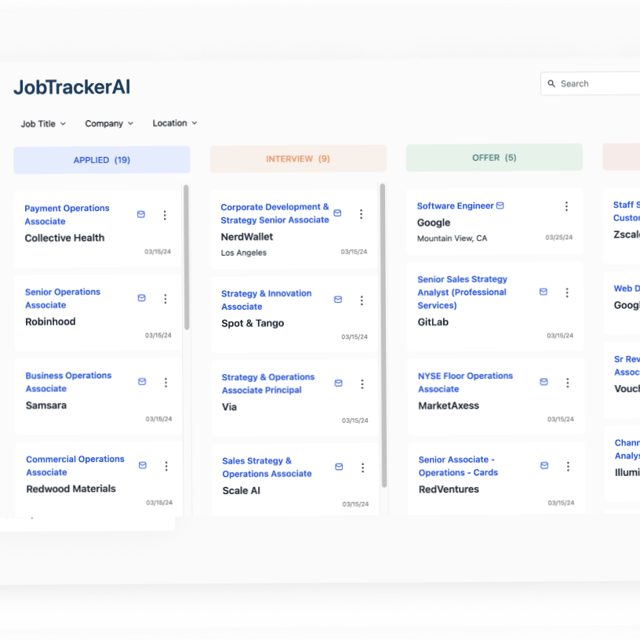This screenshot has width=640, height=640.
Task: Click the mail icon on Redwood Materials card
Action: click(x=142, y=465)
